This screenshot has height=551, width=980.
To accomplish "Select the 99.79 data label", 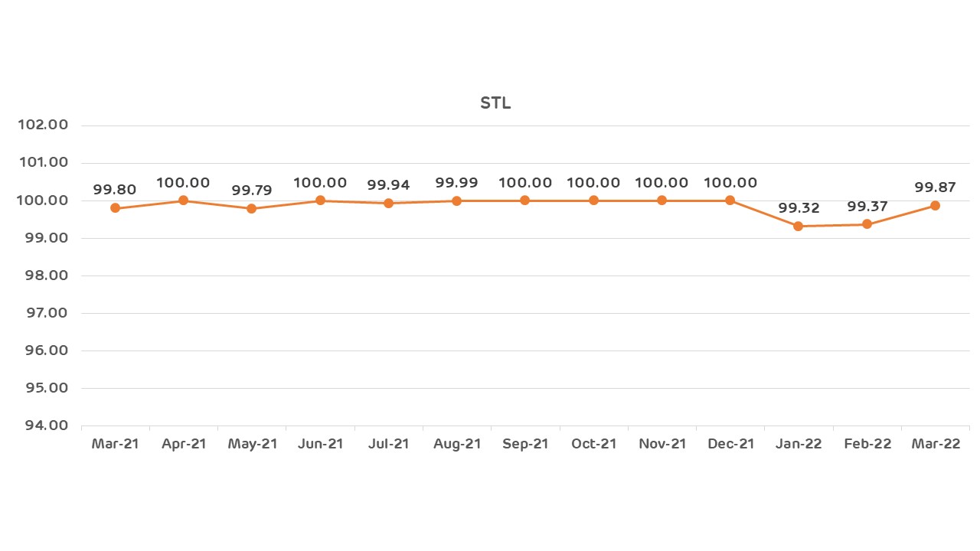I will click(252, 191).
